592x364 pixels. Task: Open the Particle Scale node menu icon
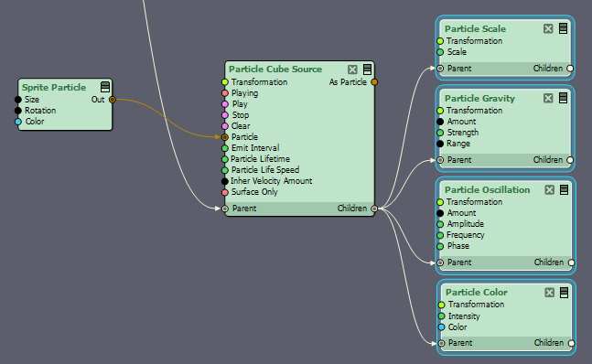(x=563, y=28)
